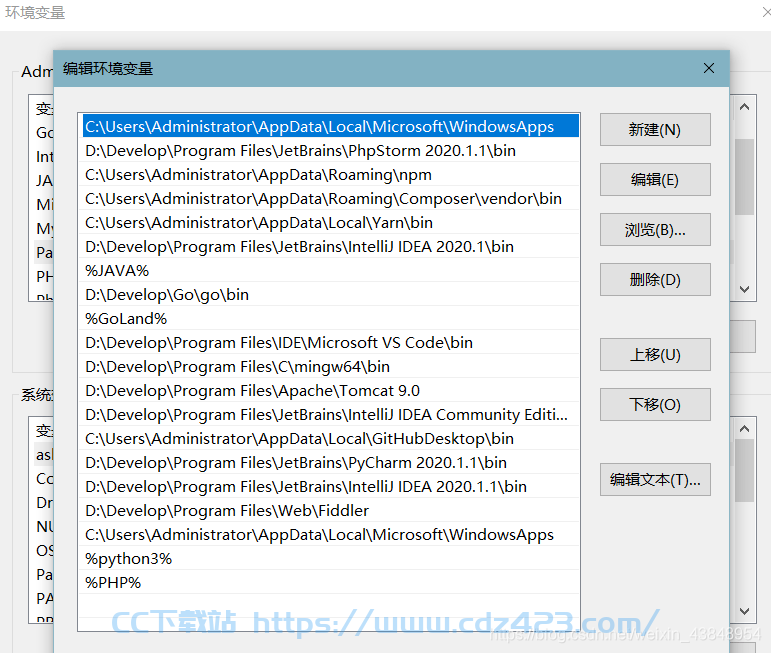Delete entry with the 删除(D) button

point(655,280)
